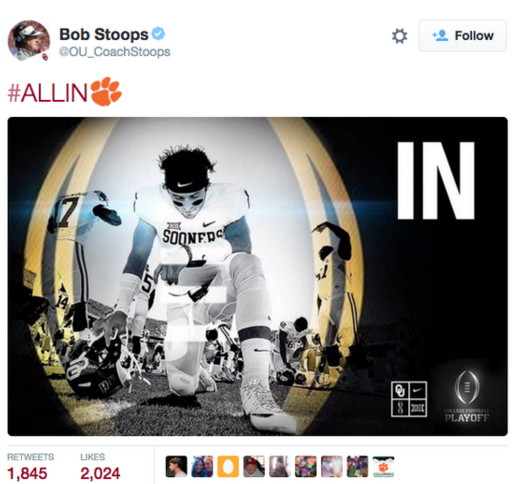Click fourth liker avatar in red cap
The height and width of the screenshot is (484, 516).
coord(254,466)
